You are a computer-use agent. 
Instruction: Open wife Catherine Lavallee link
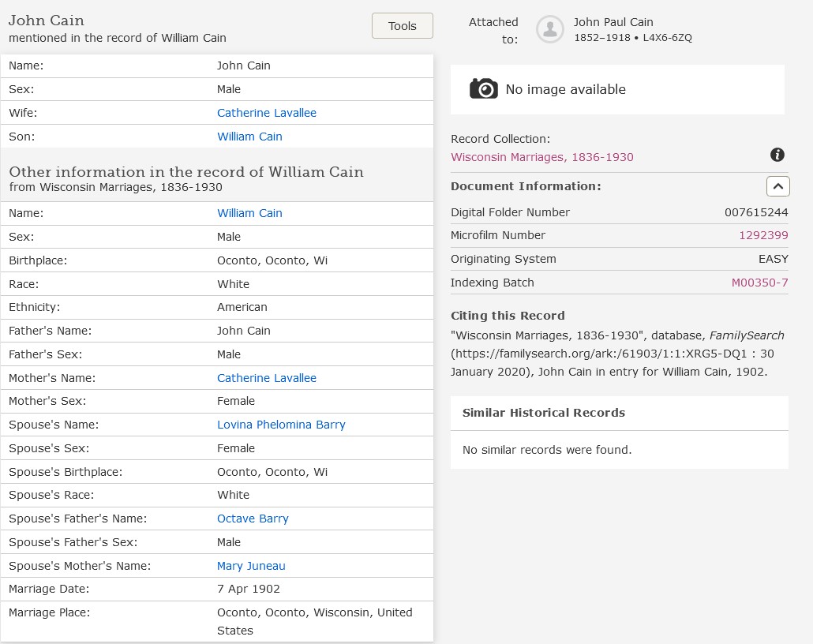[266, 113]
